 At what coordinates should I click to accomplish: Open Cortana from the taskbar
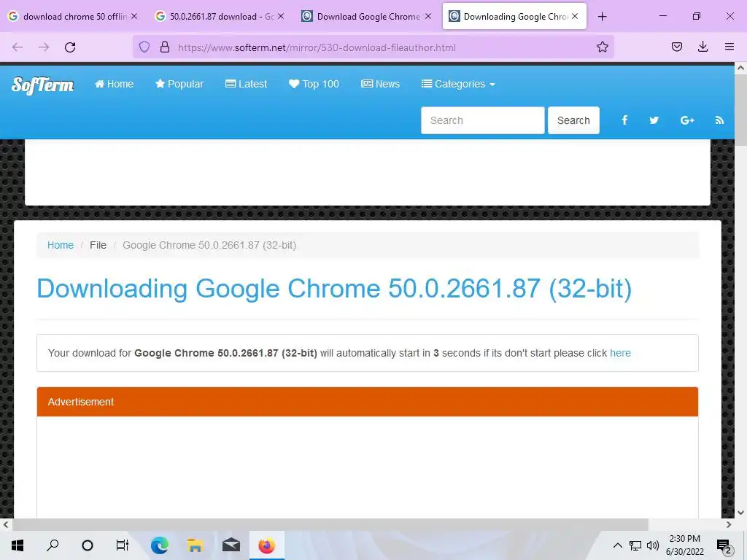[88, 545]
